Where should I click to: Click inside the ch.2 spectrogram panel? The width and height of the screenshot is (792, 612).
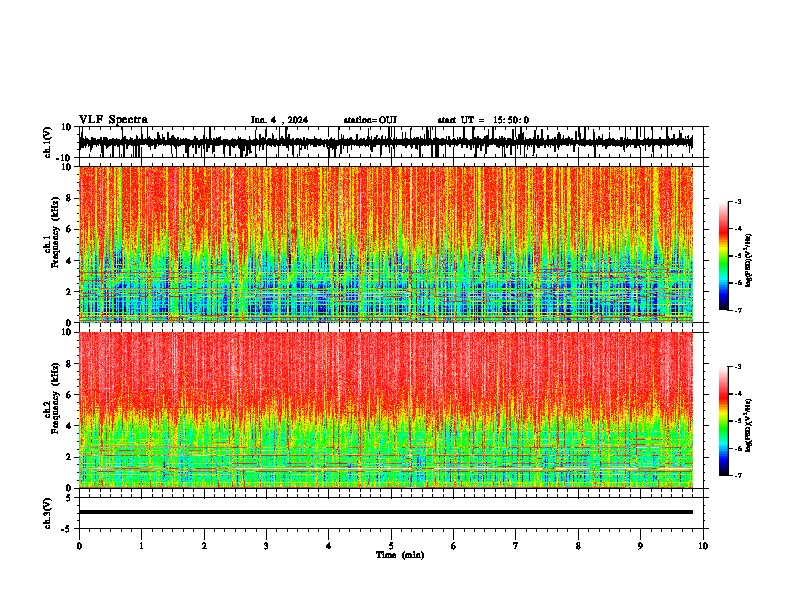pos(386,410)
